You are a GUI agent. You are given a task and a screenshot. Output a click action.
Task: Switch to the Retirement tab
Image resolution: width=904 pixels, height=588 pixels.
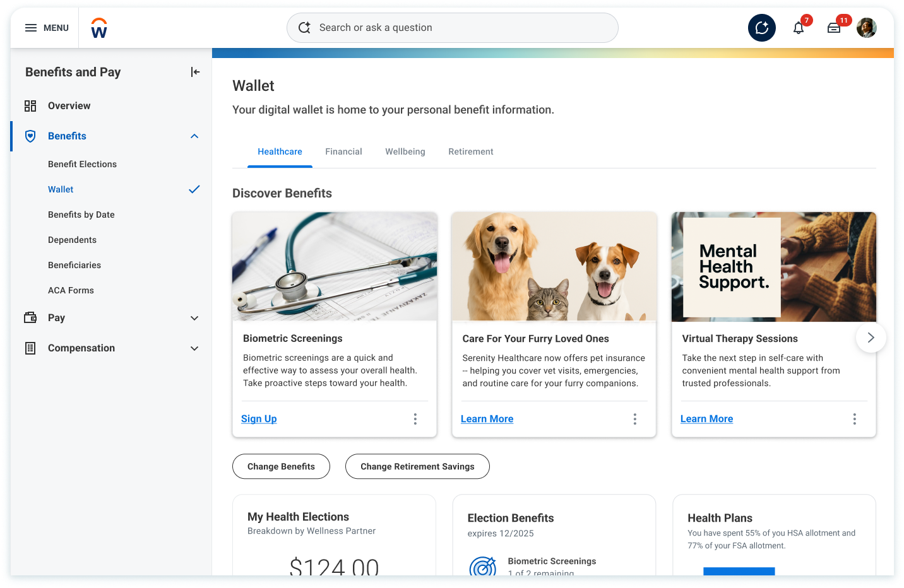[471, 152]
